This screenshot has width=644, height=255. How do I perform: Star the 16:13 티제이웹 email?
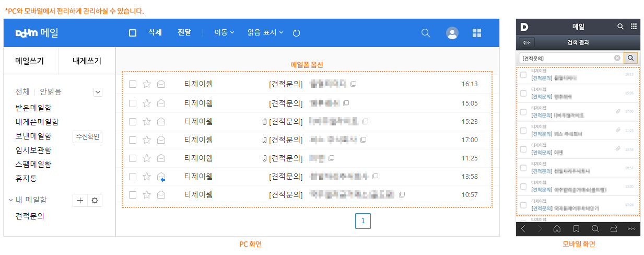coord(147,84)
